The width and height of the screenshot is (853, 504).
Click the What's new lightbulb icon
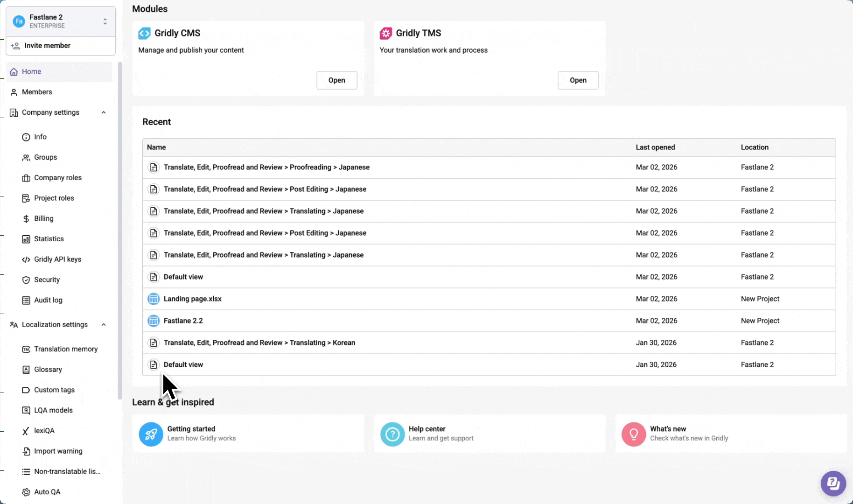pyautogui.click(x=633, y=434)
